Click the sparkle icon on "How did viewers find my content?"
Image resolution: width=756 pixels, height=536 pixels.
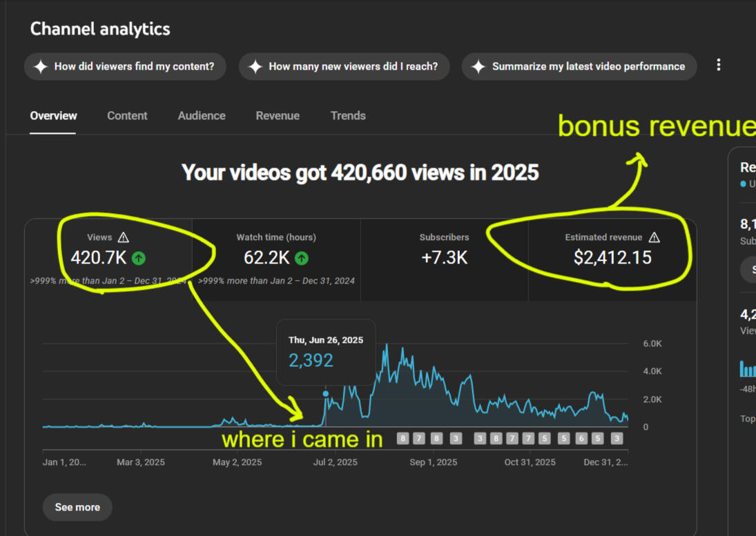[x=41, y=67]
